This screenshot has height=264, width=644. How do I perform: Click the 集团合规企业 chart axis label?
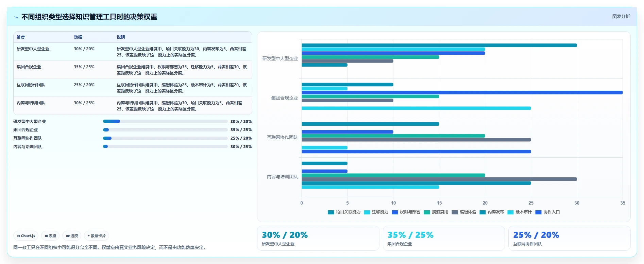pyautogui.click(x=284, y=98)
